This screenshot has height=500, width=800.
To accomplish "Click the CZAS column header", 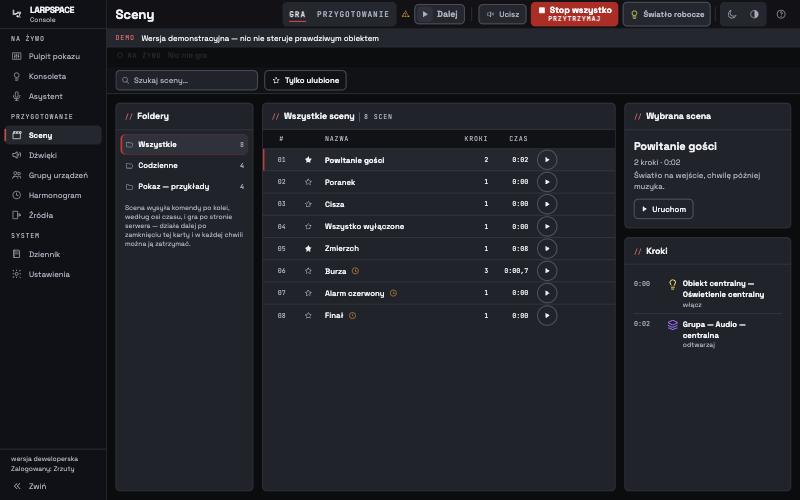I will point(518,139).
